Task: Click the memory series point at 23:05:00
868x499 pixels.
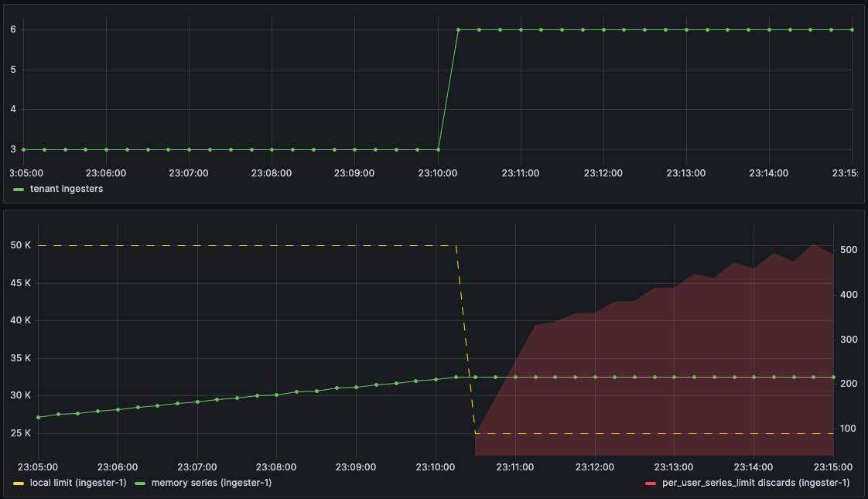Action: tap(39, 418)
